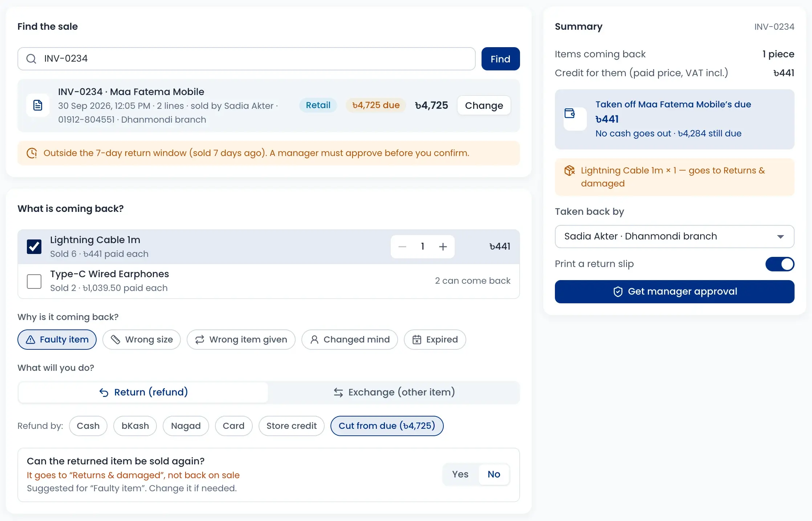Click the clock icon in the return window warning
The width and height of the screenshot is (812, 521).
click(x=32, y=153)
